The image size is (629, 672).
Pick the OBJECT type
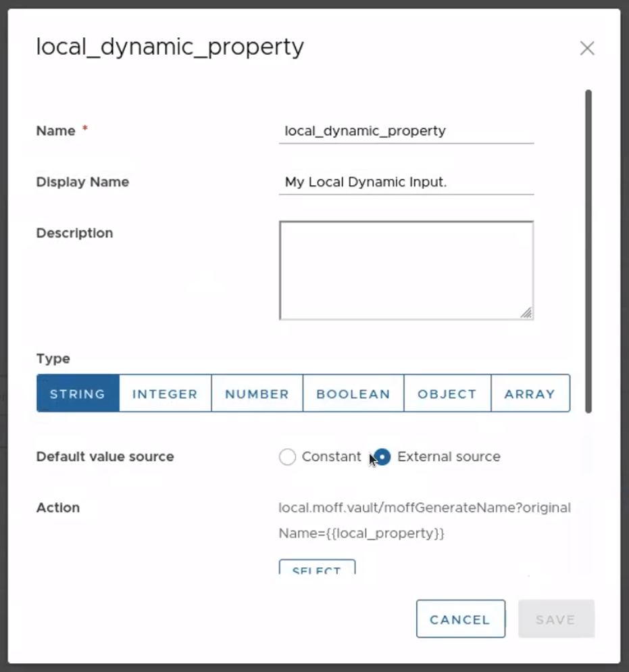[x=447, y=394]
